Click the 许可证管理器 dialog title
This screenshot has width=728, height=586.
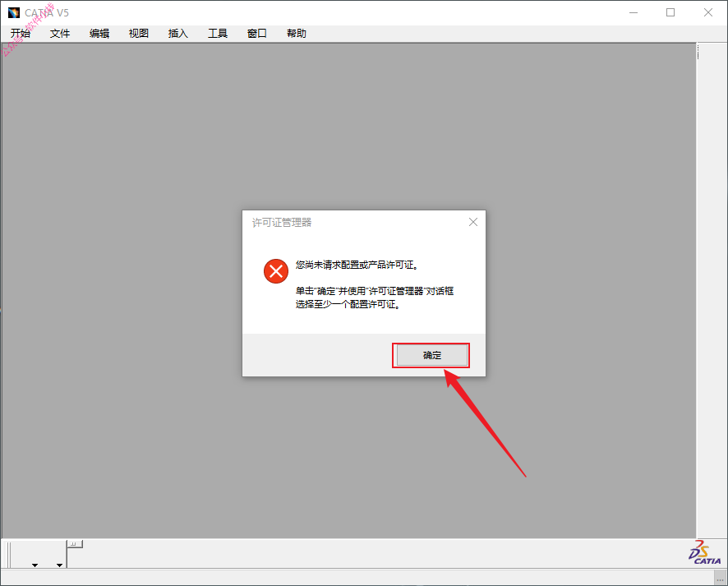coord(282,223)
